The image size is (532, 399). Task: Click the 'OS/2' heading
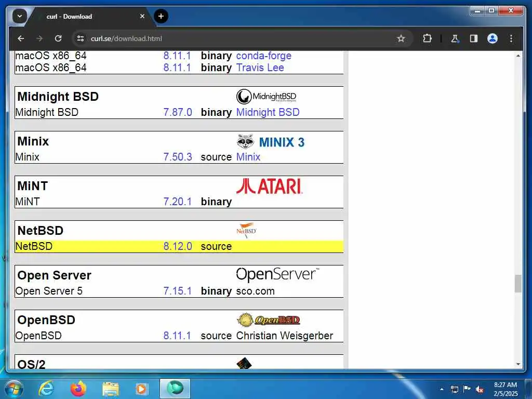coord(31,364)
